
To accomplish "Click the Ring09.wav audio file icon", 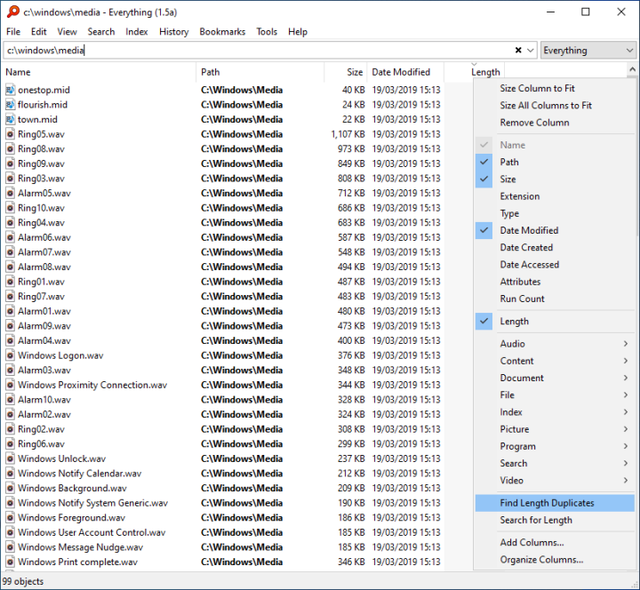I will (x=10, y=164).
